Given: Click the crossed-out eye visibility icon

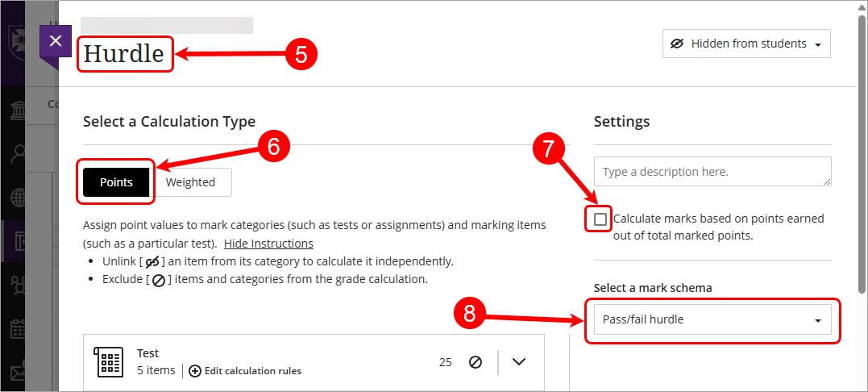Looking at the screenshot, I should pos(677,44).
